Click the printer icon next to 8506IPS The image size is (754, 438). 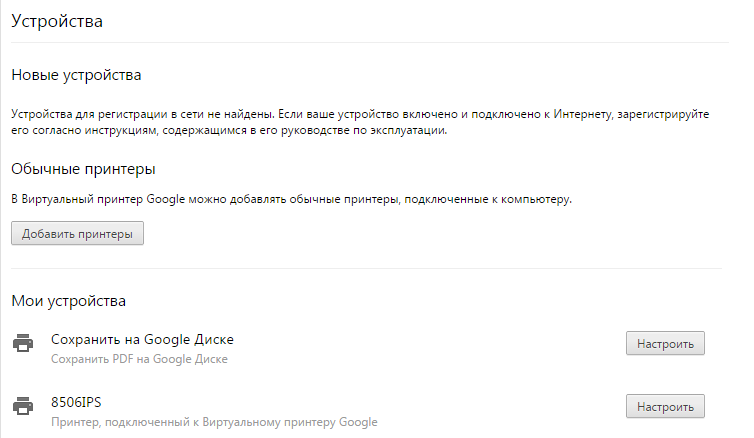[22, 407]
